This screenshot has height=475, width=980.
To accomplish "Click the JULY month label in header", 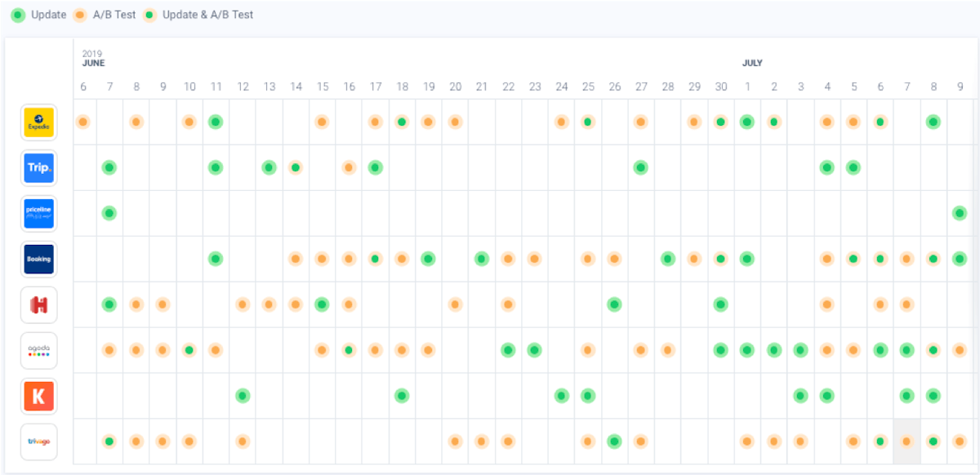I will 752,63.
